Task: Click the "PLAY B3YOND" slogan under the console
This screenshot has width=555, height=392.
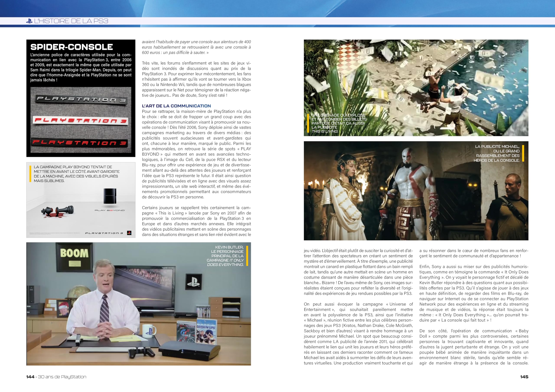Action: [109, 210]
